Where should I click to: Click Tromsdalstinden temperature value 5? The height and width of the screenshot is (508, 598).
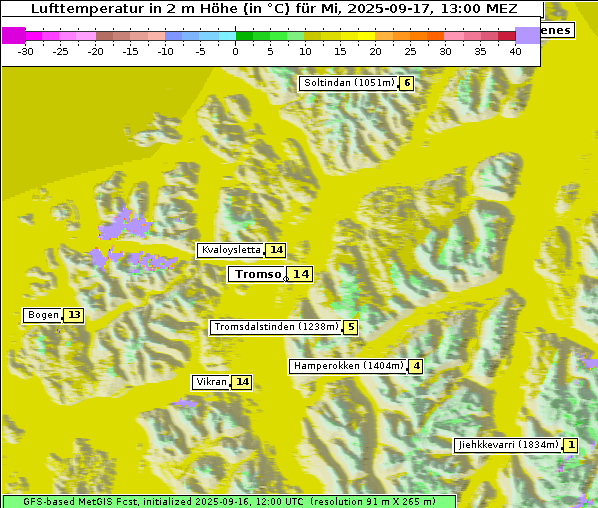pos(351,327)
